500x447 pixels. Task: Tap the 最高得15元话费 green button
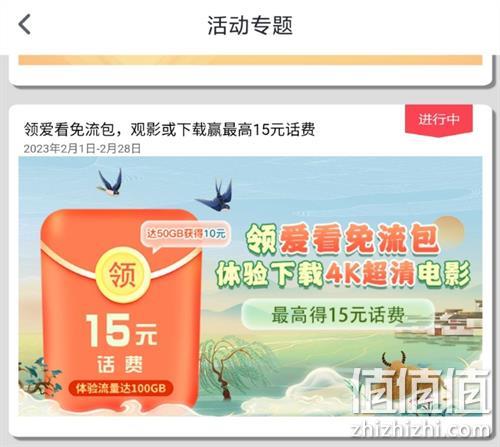click(338, 315)
